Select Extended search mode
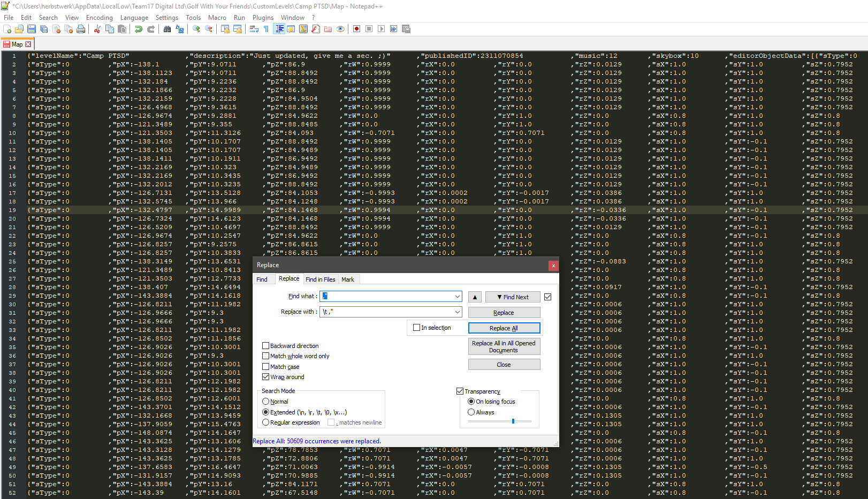This screenshot has width=868, height=499. tap(265, 412)
